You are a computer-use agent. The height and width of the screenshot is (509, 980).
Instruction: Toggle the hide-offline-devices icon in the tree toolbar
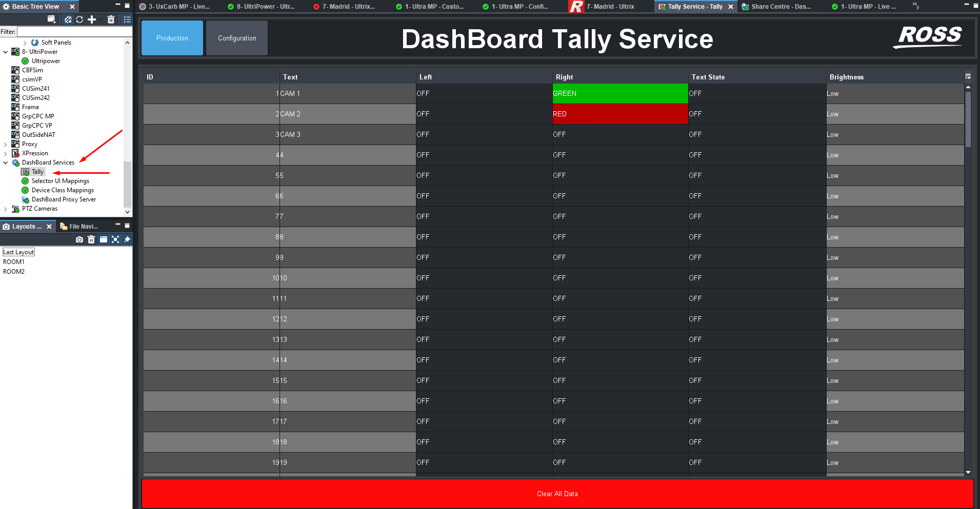pos(68,19)
